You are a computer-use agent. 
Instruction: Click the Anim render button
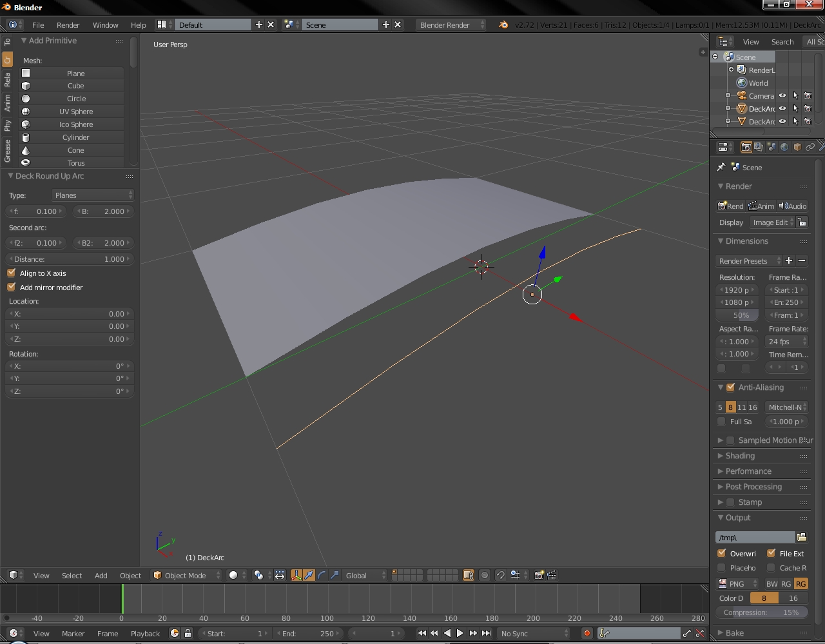pyautogui.click(x=761, y=206)
